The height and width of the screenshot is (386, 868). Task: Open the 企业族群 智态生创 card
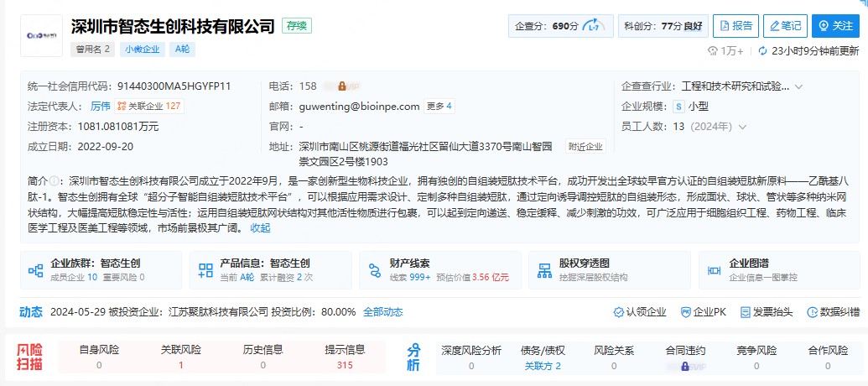[x=101, y=270]
